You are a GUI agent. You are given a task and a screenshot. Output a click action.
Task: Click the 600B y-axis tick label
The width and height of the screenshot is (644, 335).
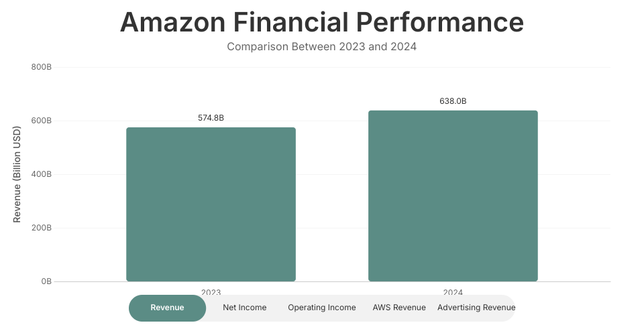click(x=42, y=121)
